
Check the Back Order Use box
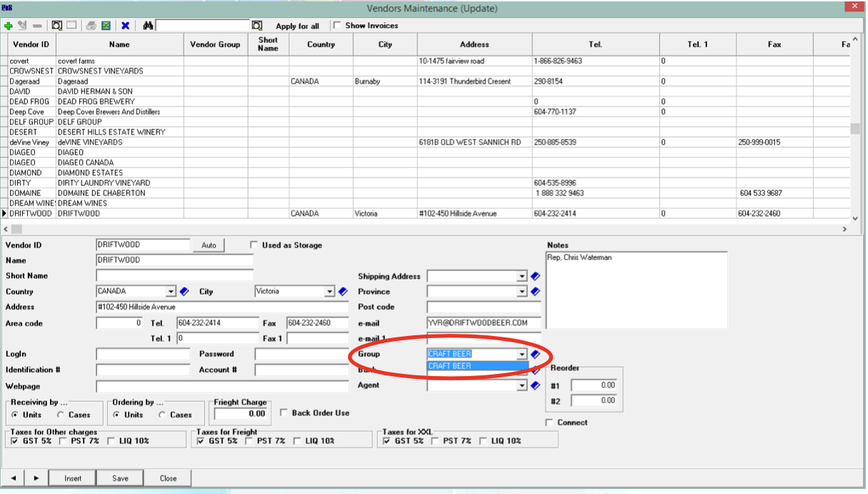point(284,413)
